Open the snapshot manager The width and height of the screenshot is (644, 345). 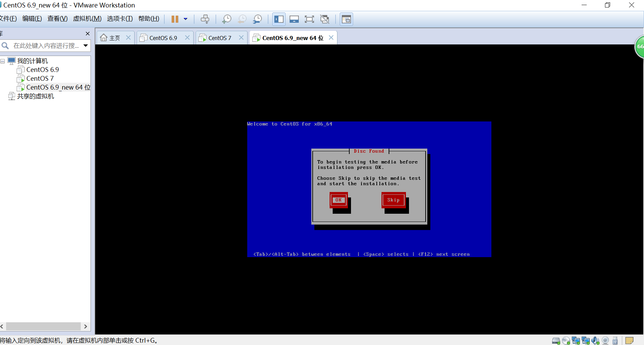pyautogui.click(x=257, y=19)
